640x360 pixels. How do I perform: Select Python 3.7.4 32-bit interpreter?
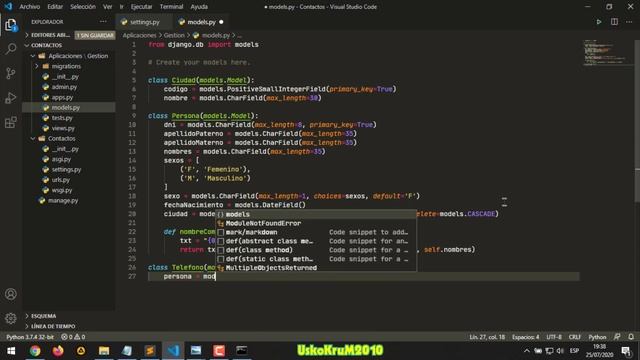click(x=30, y=337)
